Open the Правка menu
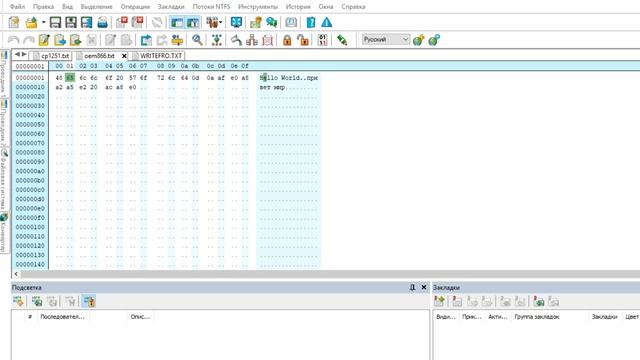This screenshot has height=360, width=640. point(43,7)
